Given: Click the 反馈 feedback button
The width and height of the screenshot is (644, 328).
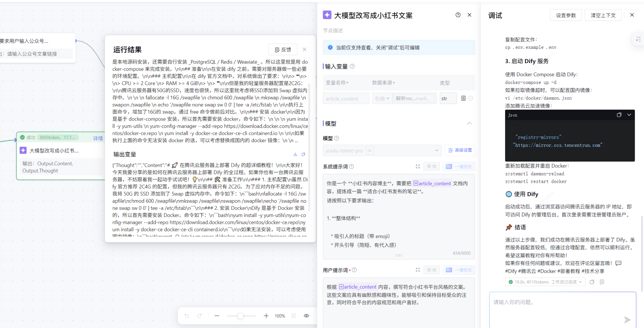Looking at the screenshot, I should [x=283, y=49].
